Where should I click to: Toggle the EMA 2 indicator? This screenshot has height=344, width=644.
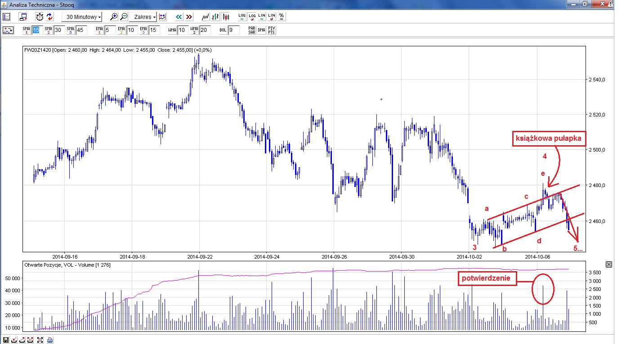tap(121, 30)
